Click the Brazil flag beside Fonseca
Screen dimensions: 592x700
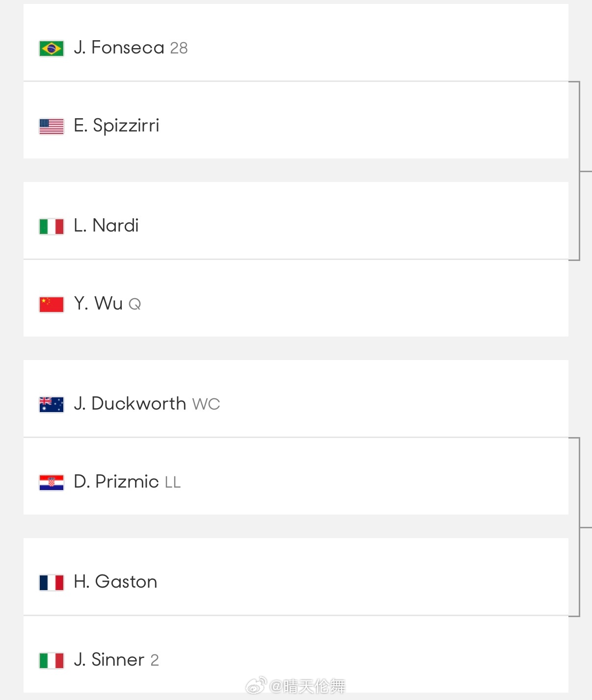pyautogui.click(x=52, y=49)
